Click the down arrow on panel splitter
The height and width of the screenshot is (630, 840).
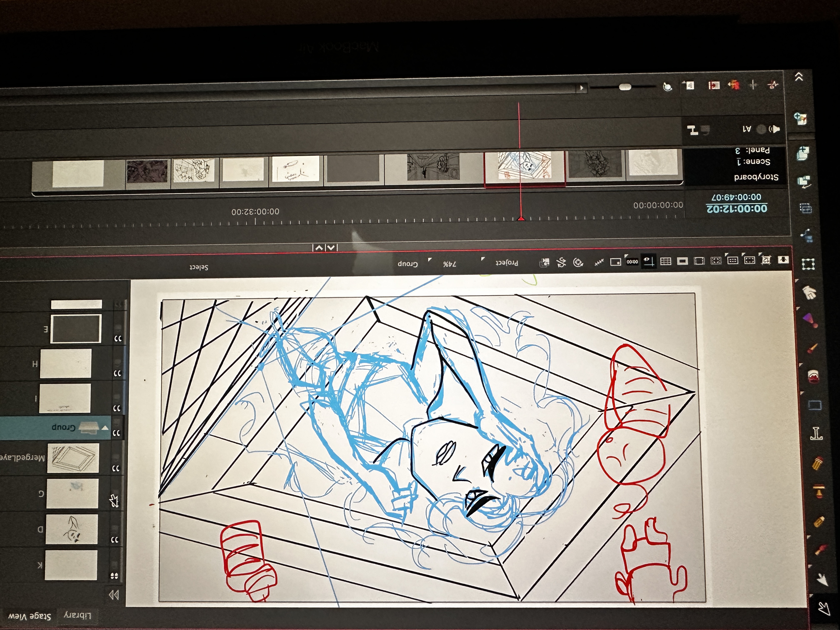point(331,247)
